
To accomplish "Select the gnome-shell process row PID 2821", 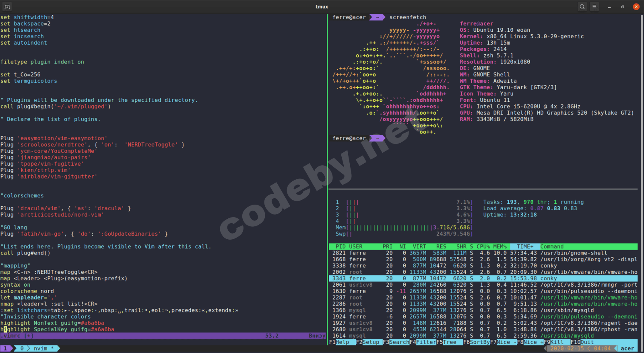I will pos(483,253).
